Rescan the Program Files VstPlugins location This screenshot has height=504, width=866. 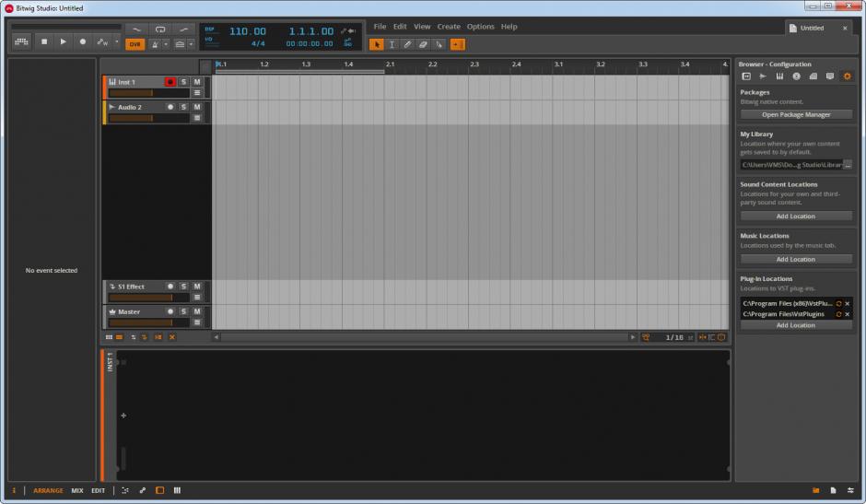(x=838, y=314)
